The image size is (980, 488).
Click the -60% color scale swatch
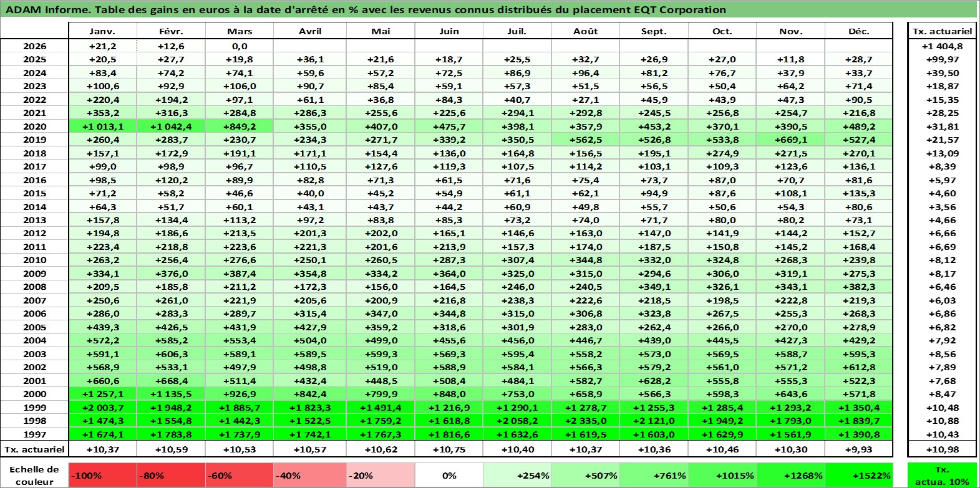point(240,475)
